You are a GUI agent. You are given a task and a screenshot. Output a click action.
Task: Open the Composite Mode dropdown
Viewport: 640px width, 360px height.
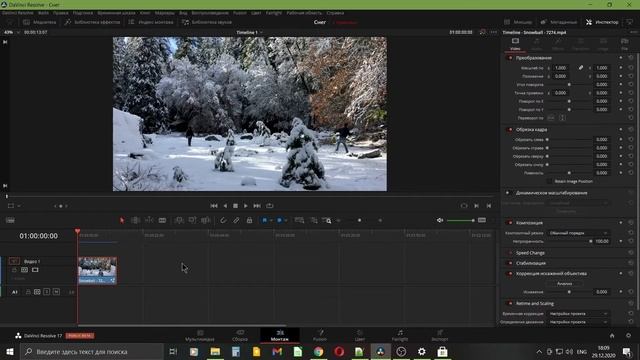[x=578, y=233]
